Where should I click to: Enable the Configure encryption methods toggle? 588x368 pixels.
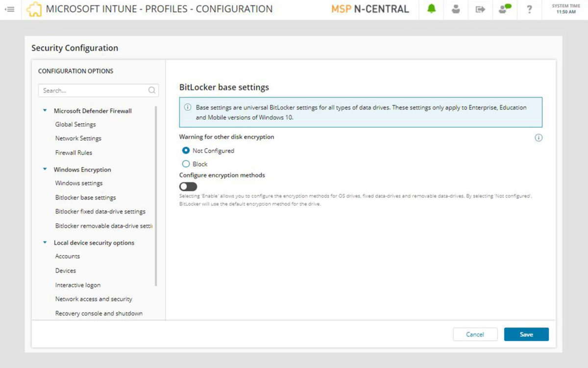coord(188,186)
